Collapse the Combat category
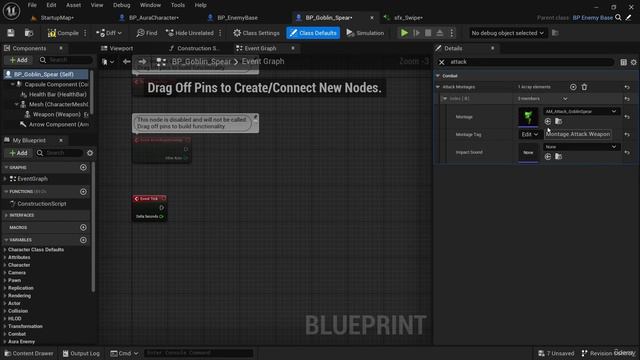This screenshot has height=360, width=640. click(x=438, y=76)
